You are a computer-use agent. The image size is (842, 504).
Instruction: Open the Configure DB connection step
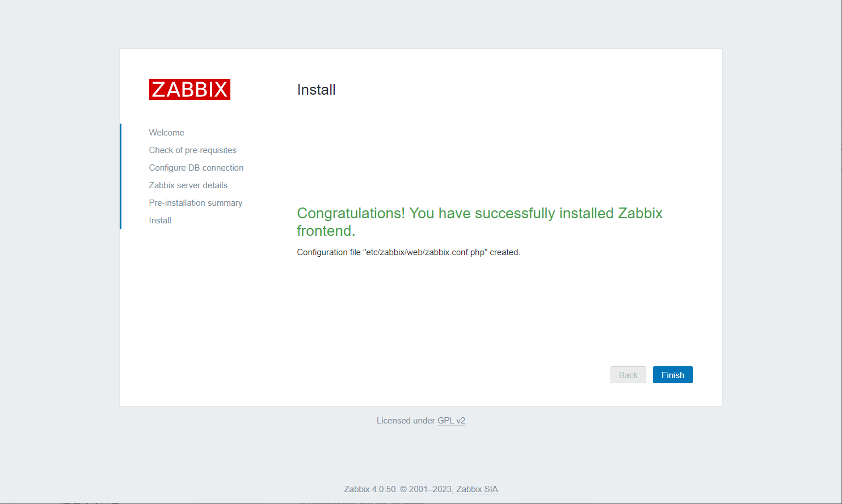click(x=196, y=168)
